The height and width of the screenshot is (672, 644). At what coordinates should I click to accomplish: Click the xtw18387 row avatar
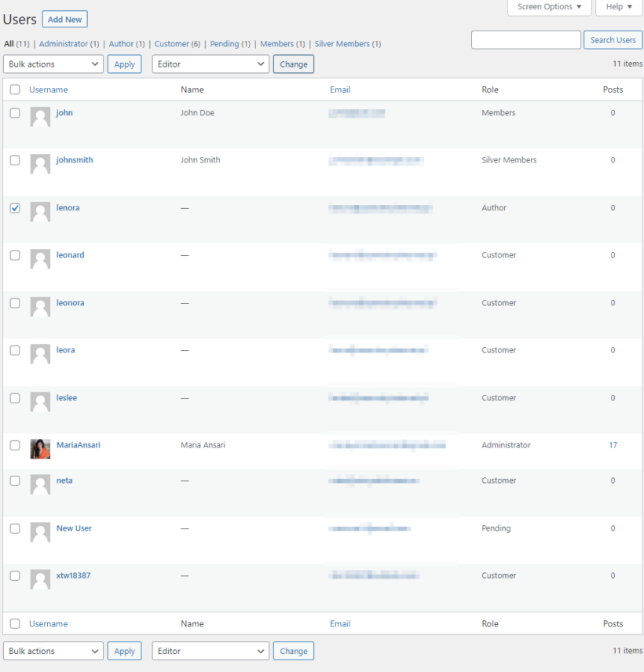click(40, 579)
